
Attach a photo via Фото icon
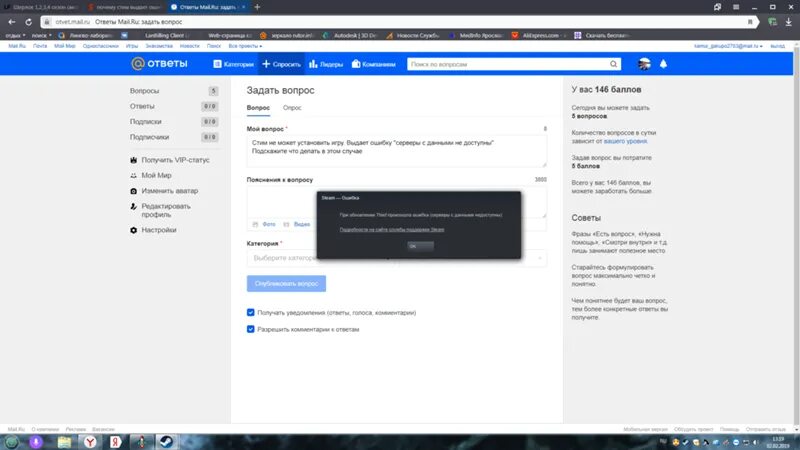[255, 224]
